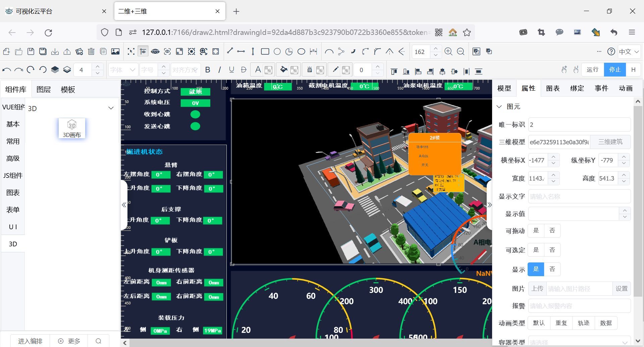This screenshot has width=644, height=347.
Task: Click the download/import arrow icon
Action: (x=55, y=51)
